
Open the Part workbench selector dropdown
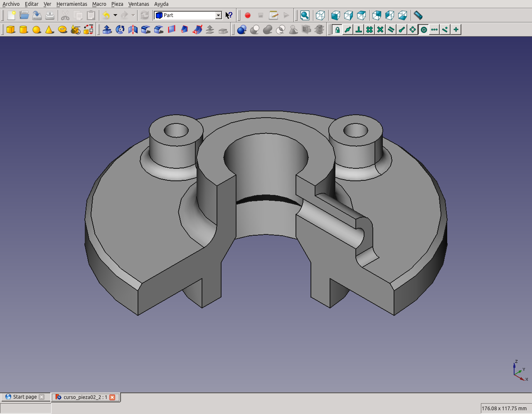pyautogui.click(x=218, y=15)
